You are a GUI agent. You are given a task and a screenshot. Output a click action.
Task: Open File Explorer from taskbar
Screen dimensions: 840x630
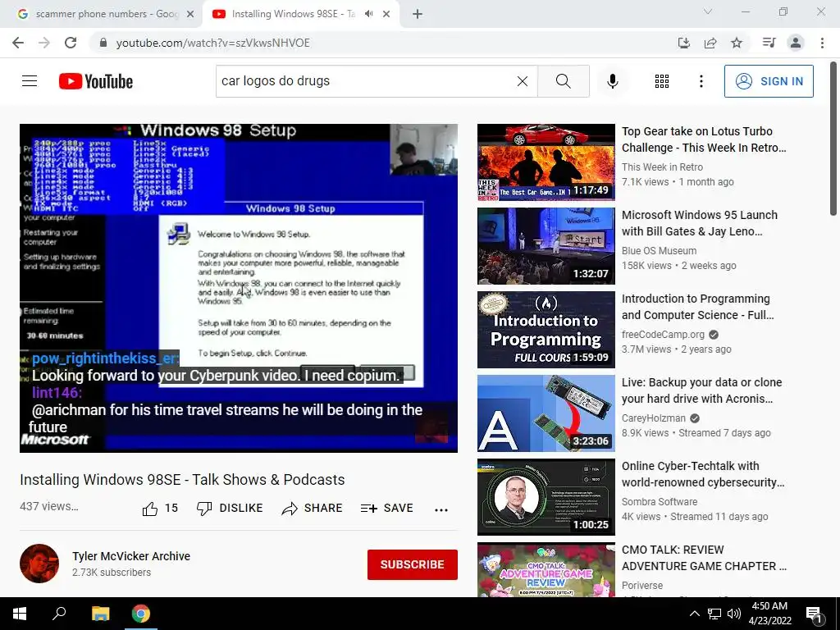click(x=100, y=614)
